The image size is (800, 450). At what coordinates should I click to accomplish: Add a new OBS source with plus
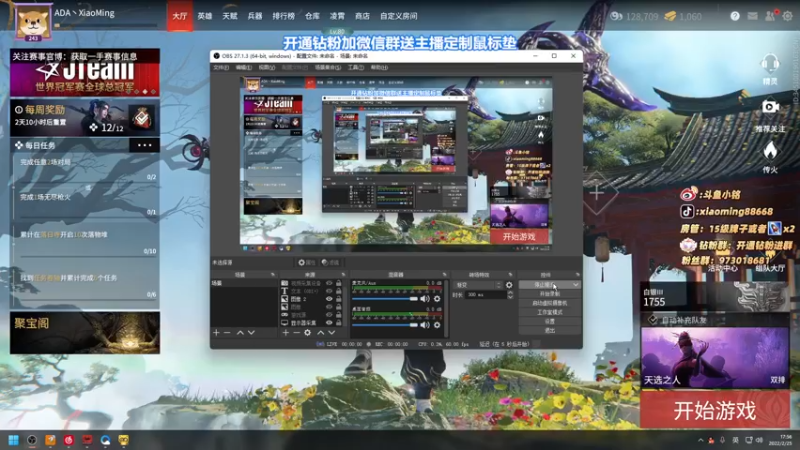pyautogui.click(x=286, y=333)
